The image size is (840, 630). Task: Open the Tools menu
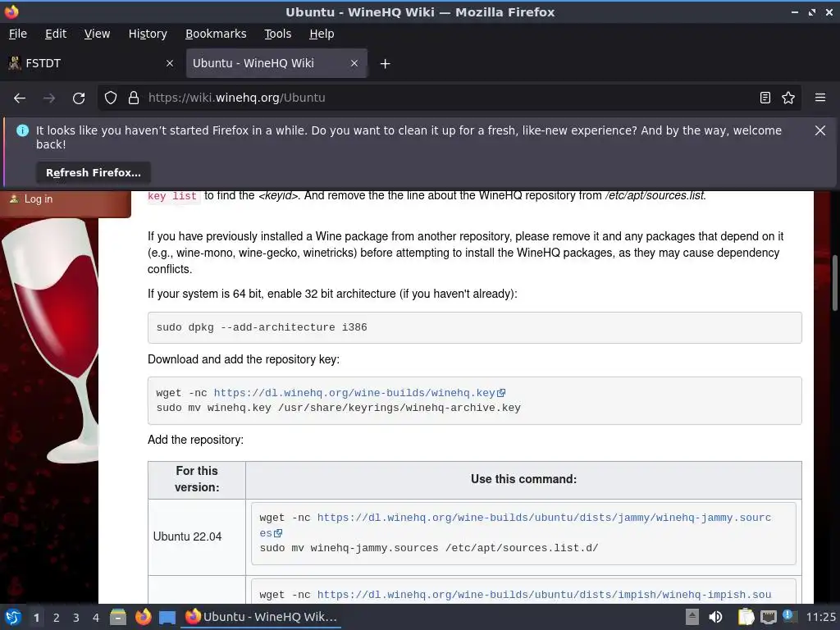click(x=277, y=34)
